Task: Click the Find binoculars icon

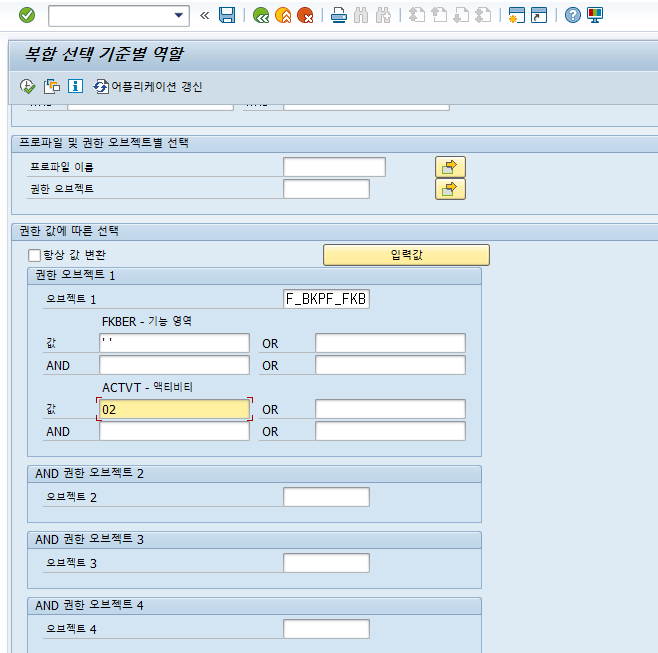Action: coord(361,16)
